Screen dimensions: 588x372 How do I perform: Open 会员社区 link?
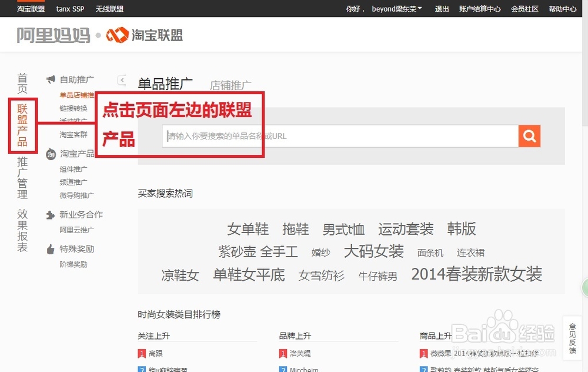click(x=524, y=9)
